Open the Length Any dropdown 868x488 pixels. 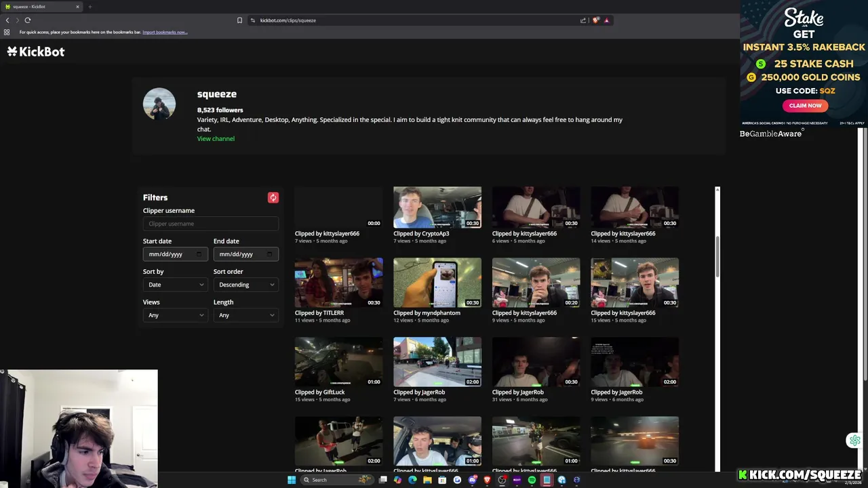click(x=246, y=315)
